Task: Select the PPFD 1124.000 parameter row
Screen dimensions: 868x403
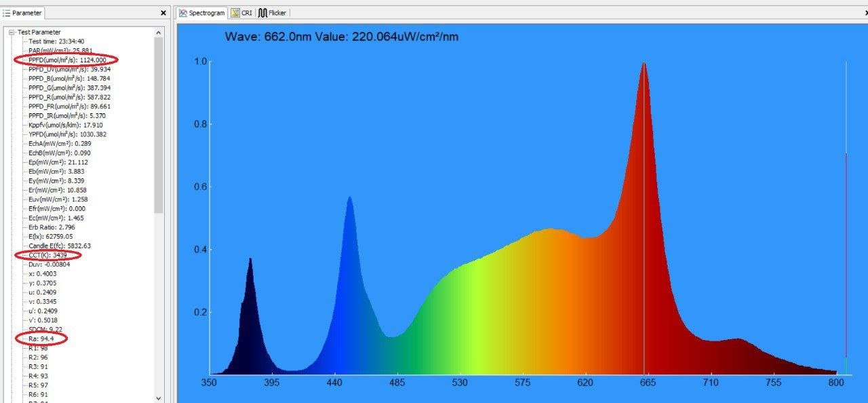Action: (x=67, y=60)
